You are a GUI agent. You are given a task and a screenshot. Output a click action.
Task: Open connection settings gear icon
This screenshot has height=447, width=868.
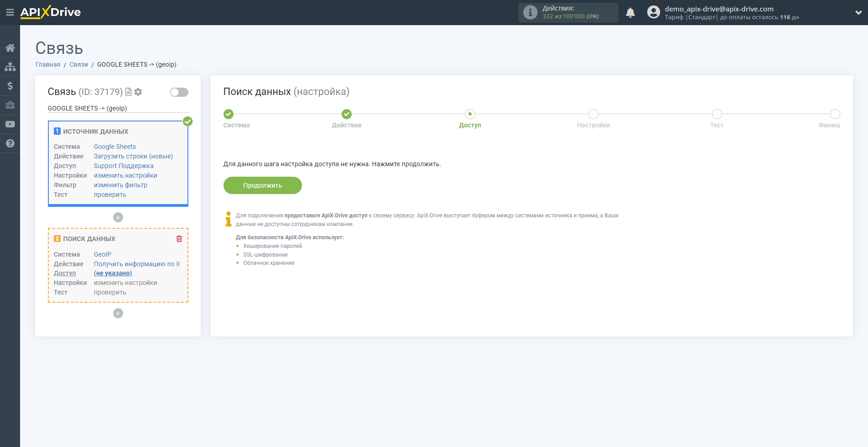[138, 92]
